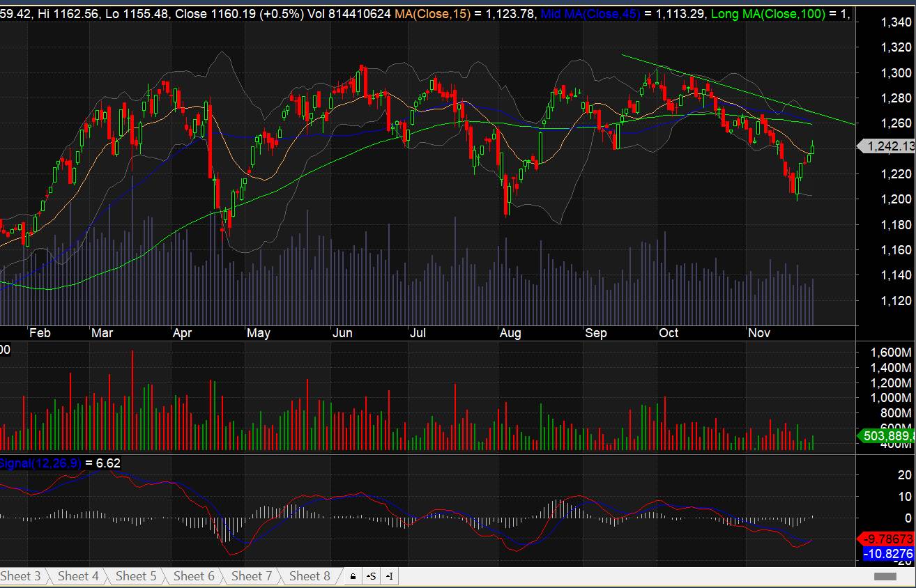
Task: Click the 1,160 price axis label
Action: (x=896, y=250)
